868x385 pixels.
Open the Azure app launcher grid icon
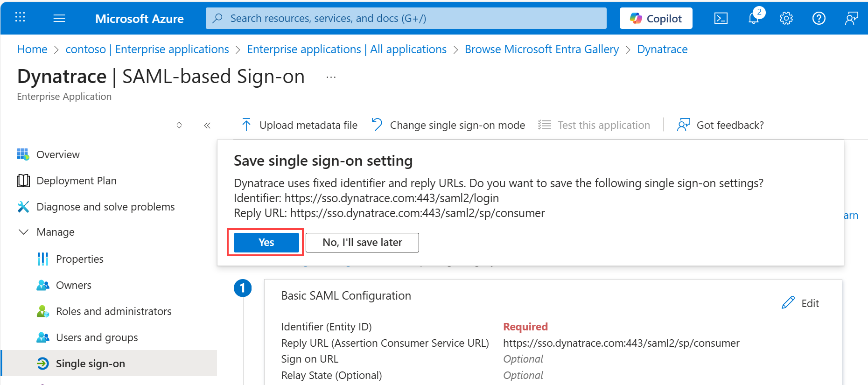(x=20, y=18)
